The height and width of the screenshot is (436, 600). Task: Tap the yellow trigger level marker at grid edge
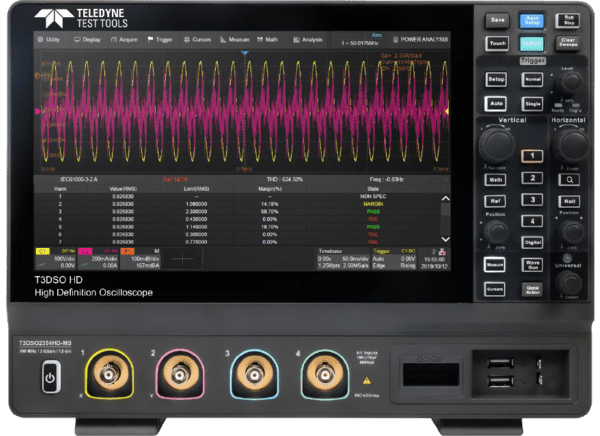(x=447, y=111)
